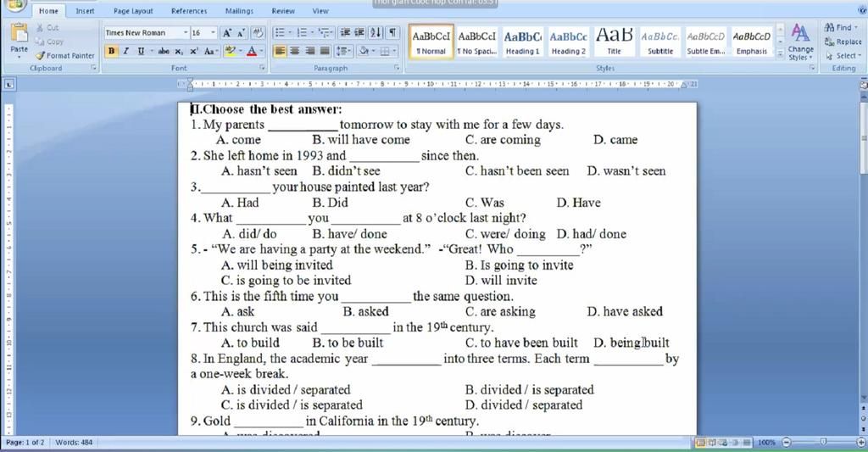Apply the Title style
This screenshot has height=452, width=868.
[x=615, y=42]
